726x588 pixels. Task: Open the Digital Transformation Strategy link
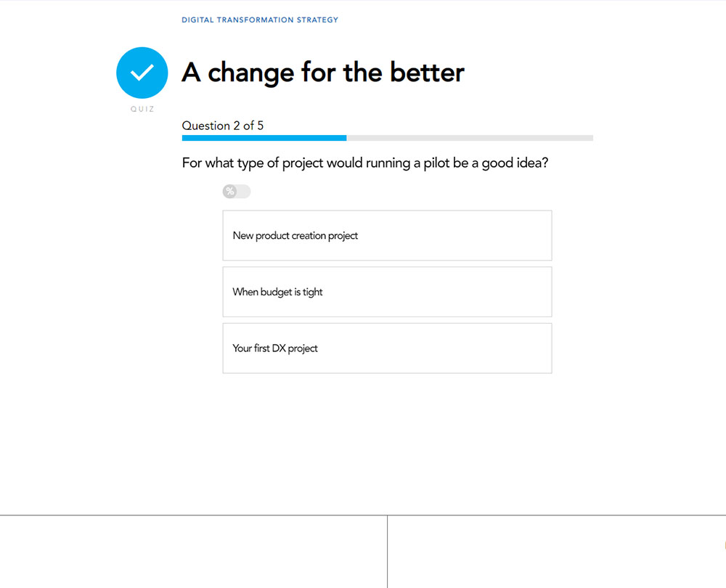click(260, 20)
